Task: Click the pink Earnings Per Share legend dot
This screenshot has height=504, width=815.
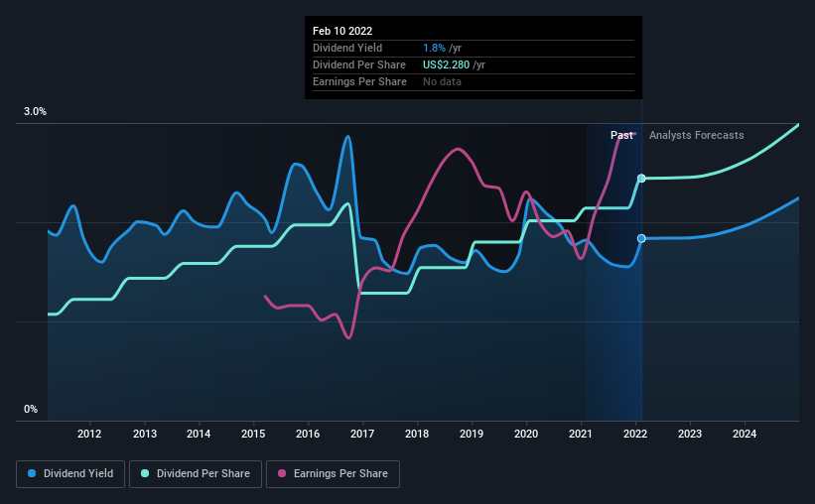Action: (282, 473)
